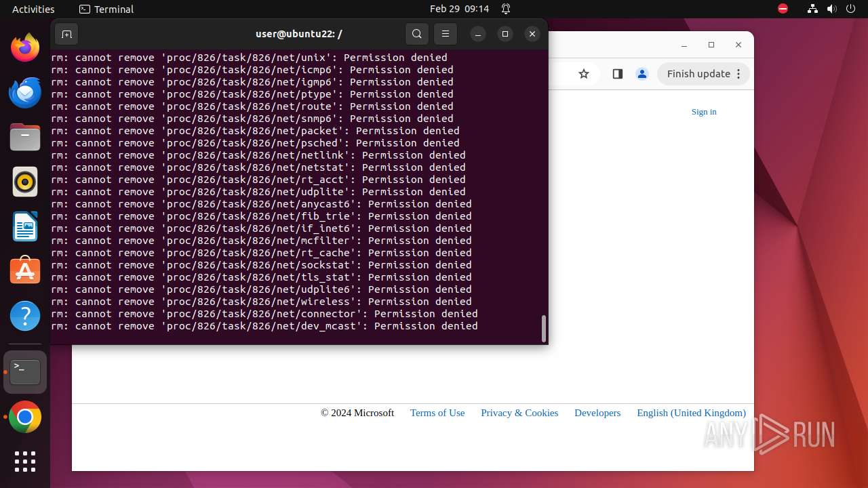Minimize the Terminal window
This screenshot has height=488, width=868.
click(x=478, y=34)
